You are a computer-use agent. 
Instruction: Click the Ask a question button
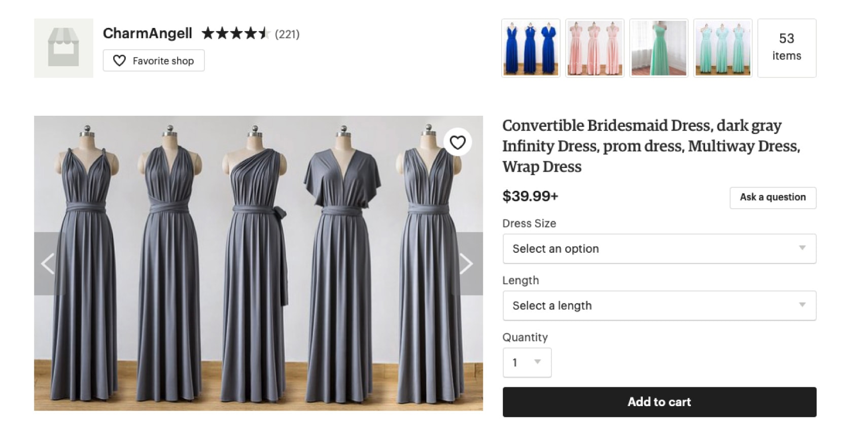(x=772, y=197)
